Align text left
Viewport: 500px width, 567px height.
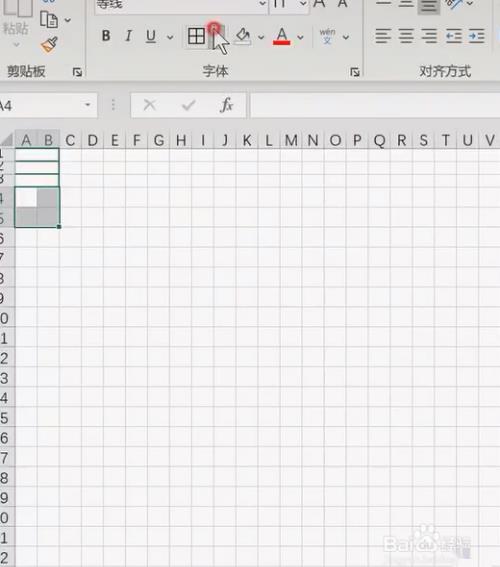pyautogui.click(x=383, y=36)
